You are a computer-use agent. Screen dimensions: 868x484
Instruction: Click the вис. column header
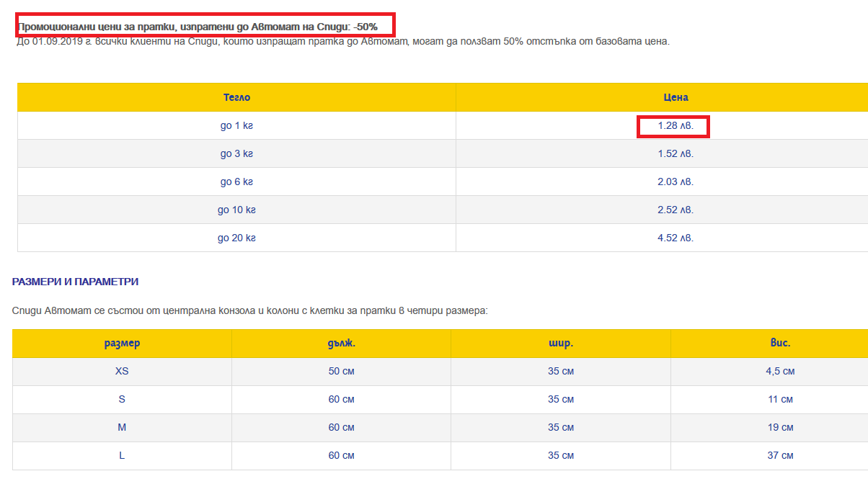pos(780,344)
